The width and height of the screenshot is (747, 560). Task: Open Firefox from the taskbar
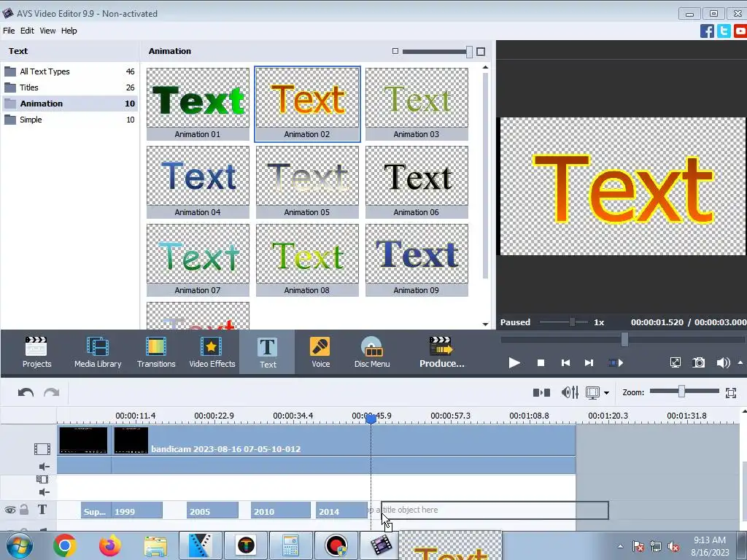tap(110, 545)
